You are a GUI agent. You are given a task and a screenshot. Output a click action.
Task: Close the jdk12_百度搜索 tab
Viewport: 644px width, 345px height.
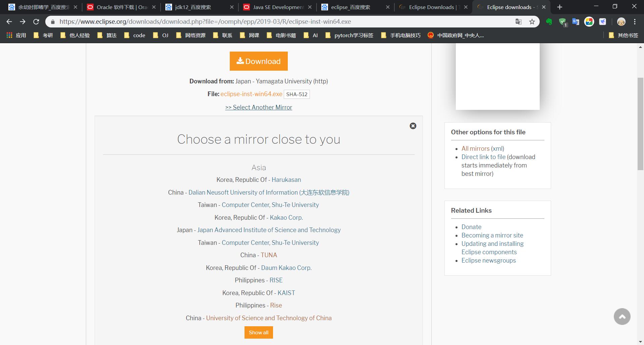click(x=232, y=7)
